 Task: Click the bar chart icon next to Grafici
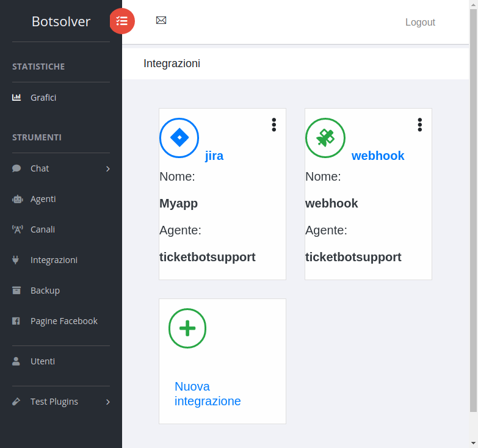tap(16, 98)
